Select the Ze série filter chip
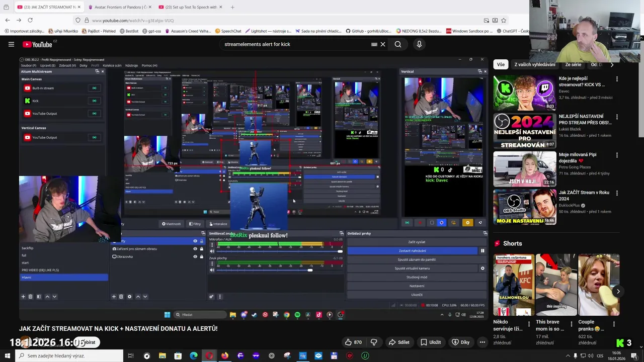The image size is (644, 362). (573, 64)
